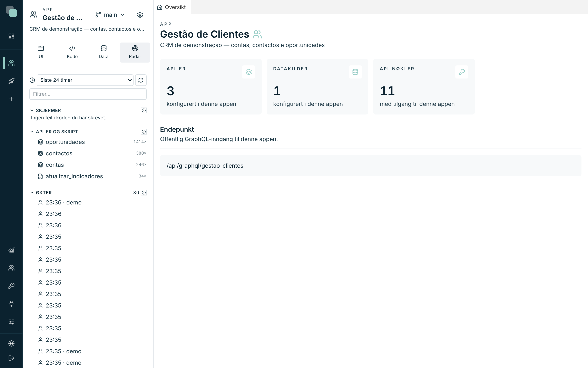
Task: Open the rocket app icon in sidebar
Action: tap(11, 81)
